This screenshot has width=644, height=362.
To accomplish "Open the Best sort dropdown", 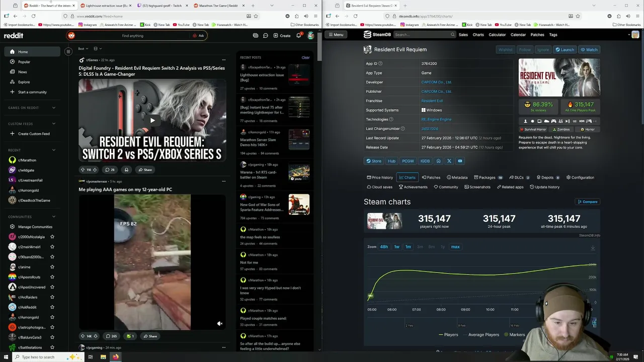I will tap(83, 49).
